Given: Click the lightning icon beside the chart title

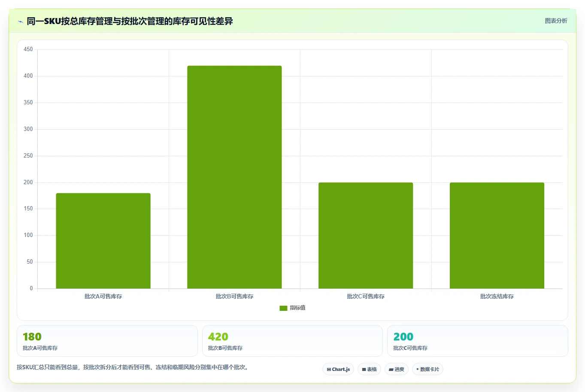Looking at the screenshot, I should (20, 21).
